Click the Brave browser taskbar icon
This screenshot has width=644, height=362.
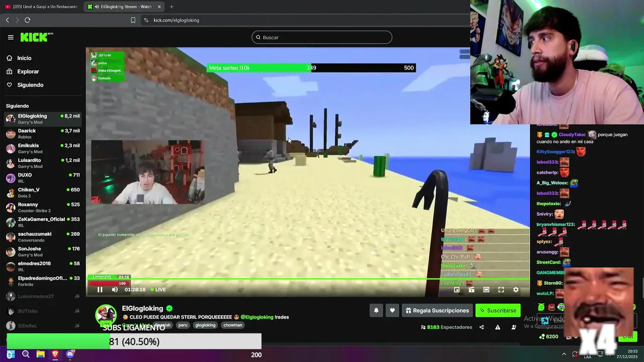(55, 354)
